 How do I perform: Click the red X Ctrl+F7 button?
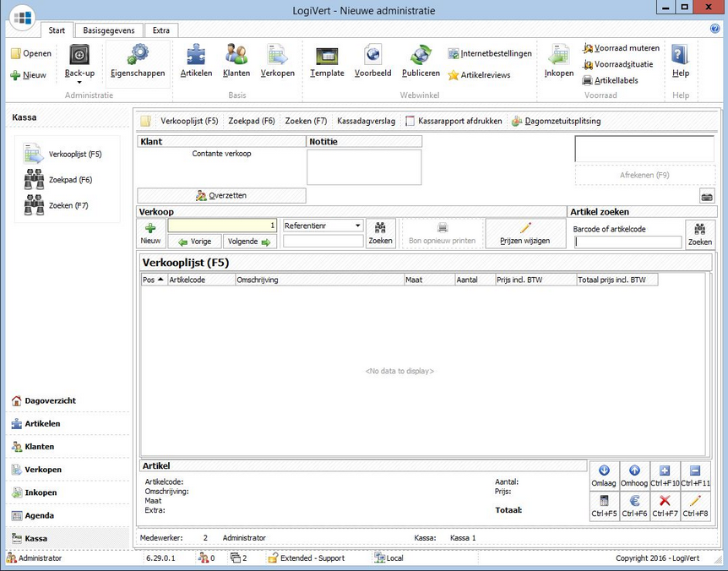(664, 505)
